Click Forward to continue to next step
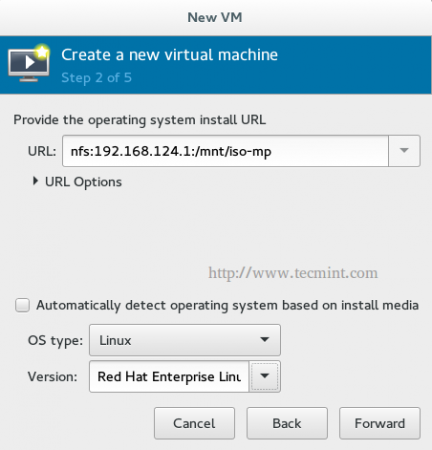The width and height of the screenshot is (432, 450). click(380, 423)
